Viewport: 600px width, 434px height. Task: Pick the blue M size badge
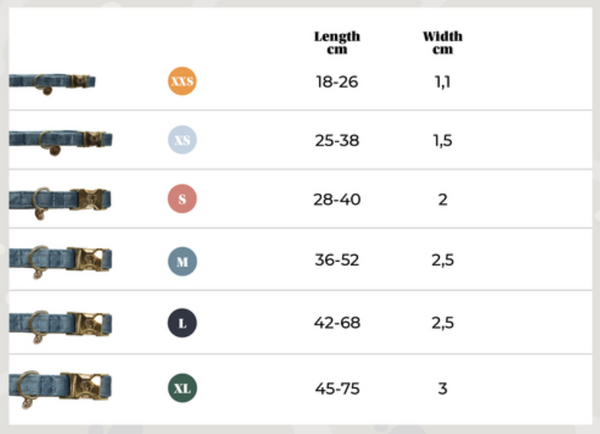tap(181, 262)
